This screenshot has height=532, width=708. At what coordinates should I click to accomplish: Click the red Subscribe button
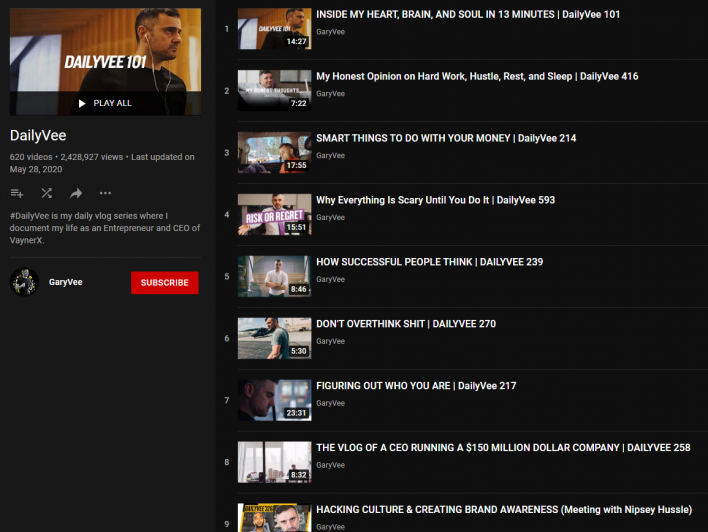pos(165,283)
